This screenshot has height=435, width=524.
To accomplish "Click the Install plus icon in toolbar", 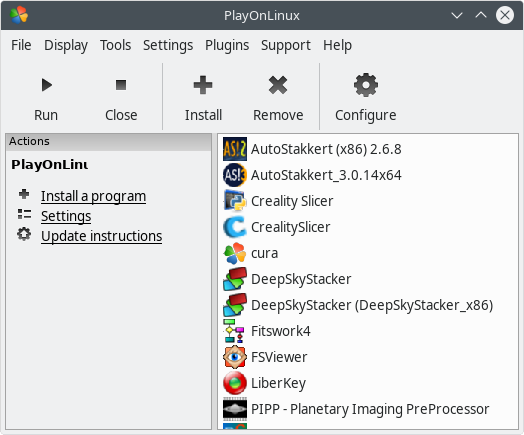I will coord(203,85).
